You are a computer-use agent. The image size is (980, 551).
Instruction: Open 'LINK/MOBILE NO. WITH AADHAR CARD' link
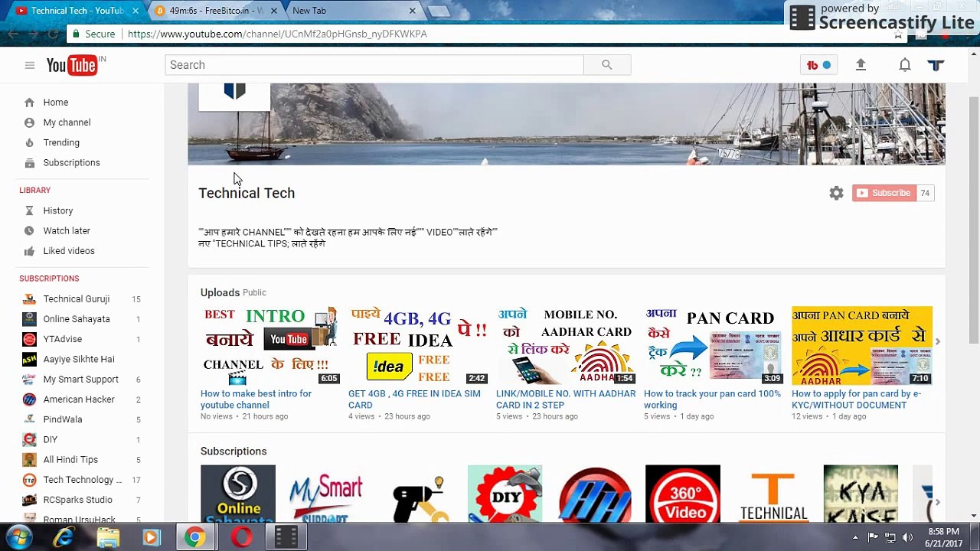coord(566,399)
